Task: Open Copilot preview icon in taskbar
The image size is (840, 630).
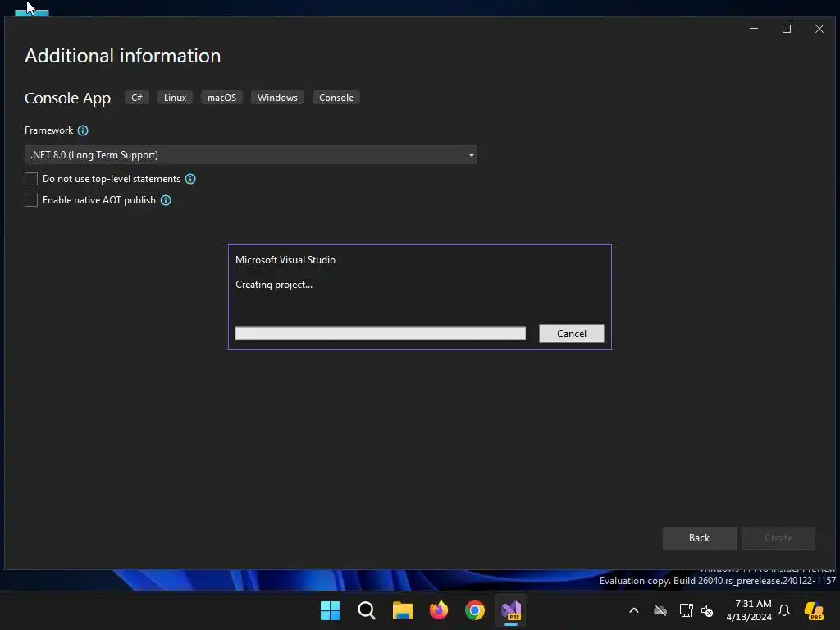Action: [814, 610]
